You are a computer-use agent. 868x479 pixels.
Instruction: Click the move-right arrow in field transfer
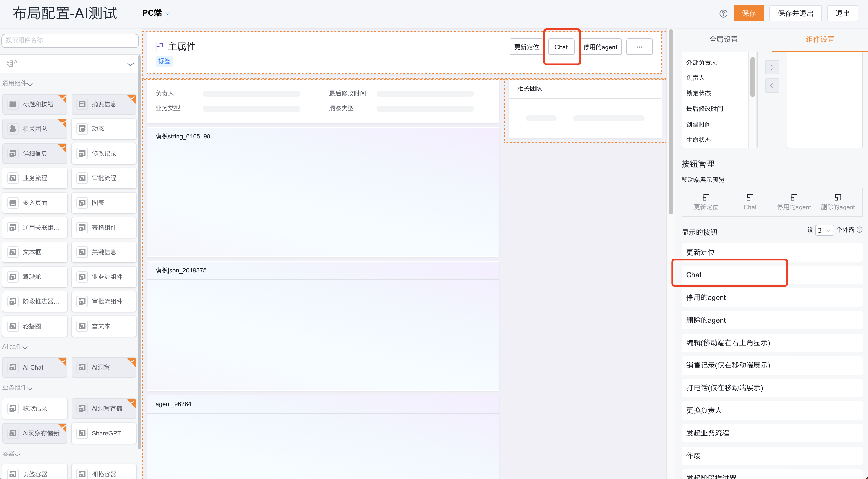point(772,67)
